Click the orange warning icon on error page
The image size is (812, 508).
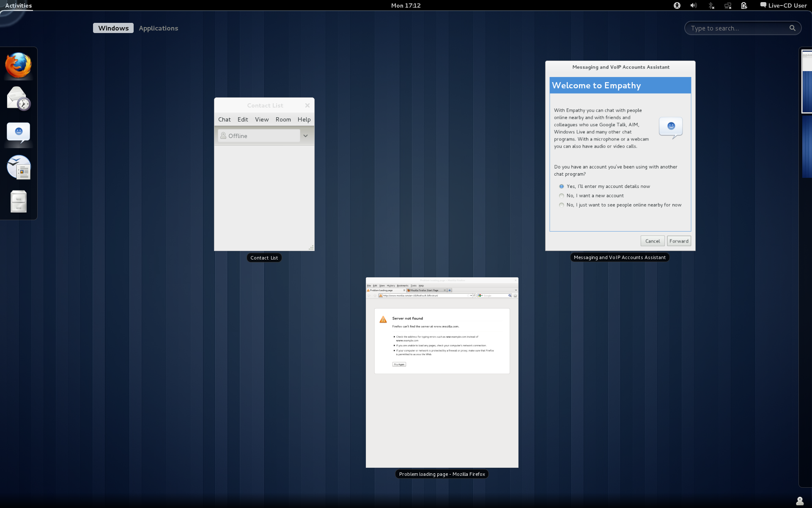[383, 319]
